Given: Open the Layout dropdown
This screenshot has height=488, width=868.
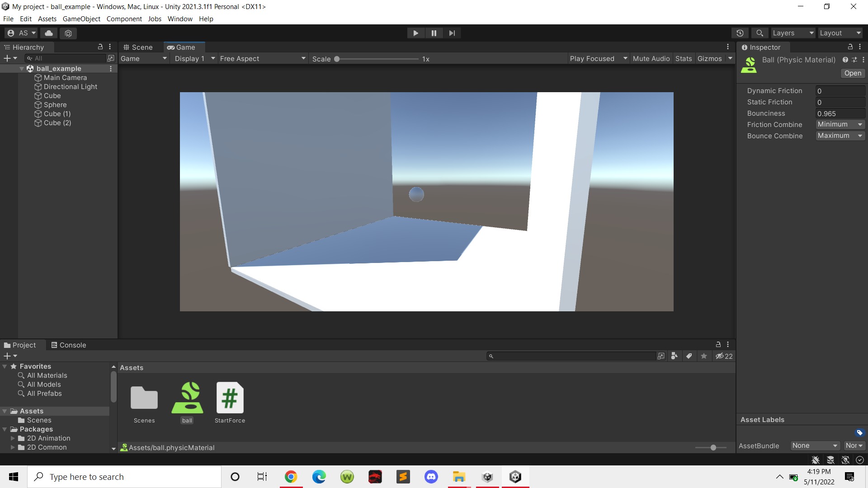Looking at the screenshot, I should 840,33.
